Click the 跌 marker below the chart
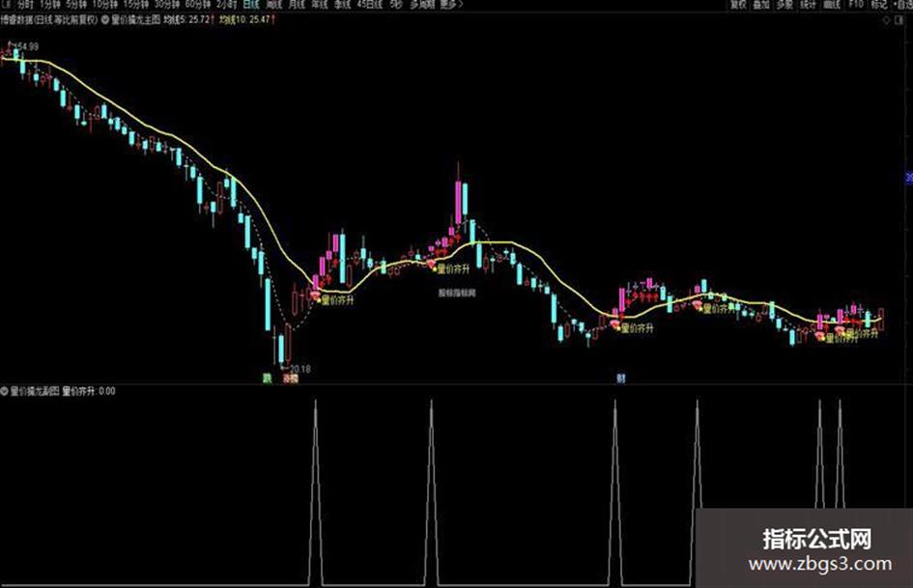The image size is (913, 588). pos(268,378)
